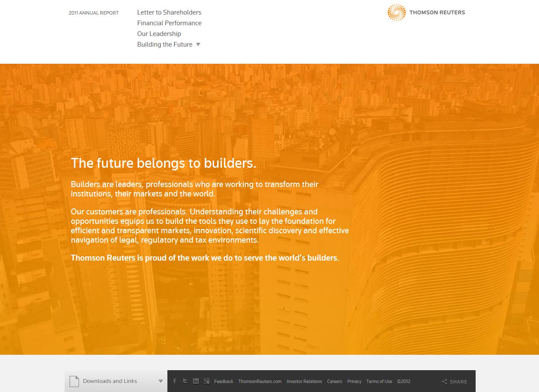Visit the ThomsonReuters.com link
This screenshot has height=392, width=539.
[x=260, y=381]
